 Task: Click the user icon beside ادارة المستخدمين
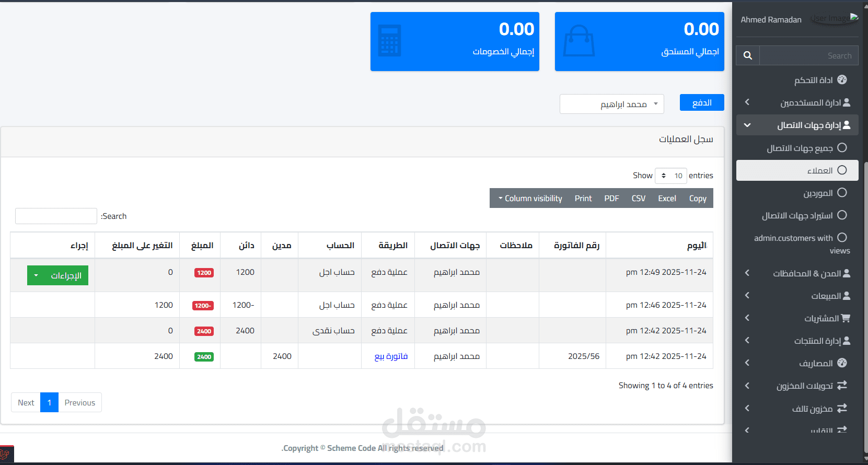[847, 102]
